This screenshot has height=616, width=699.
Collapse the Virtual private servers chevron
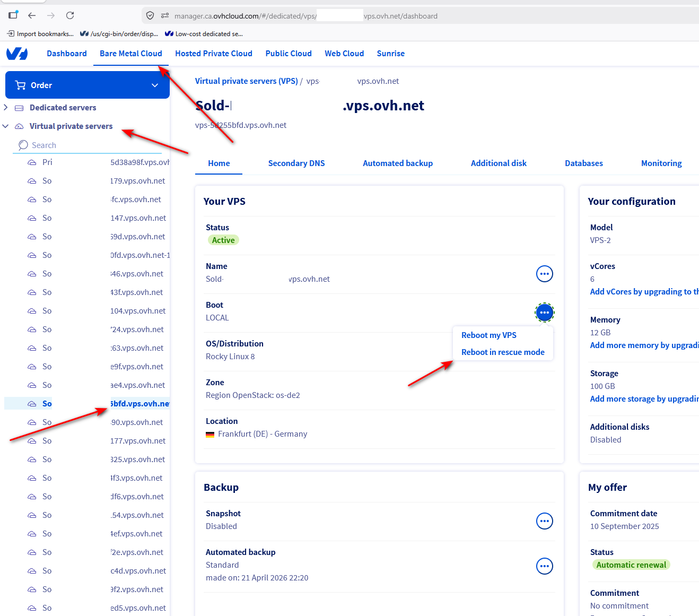click(6, 126)
